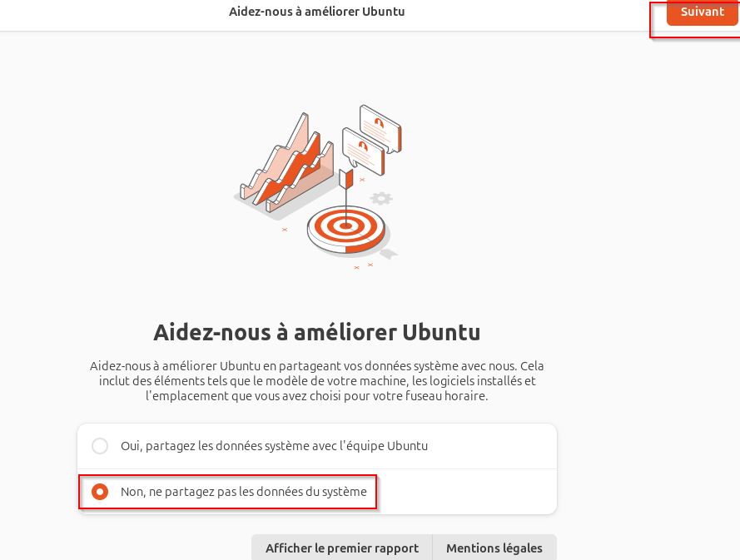The height and width of the screenshot is (560, 740).
Task: Click the header bar title text
Action: (316, 12)
